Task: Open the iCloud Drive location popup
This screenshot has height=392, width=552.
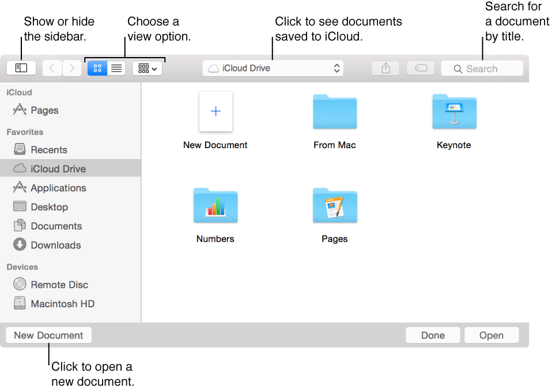Action: [x=273, y=68]
